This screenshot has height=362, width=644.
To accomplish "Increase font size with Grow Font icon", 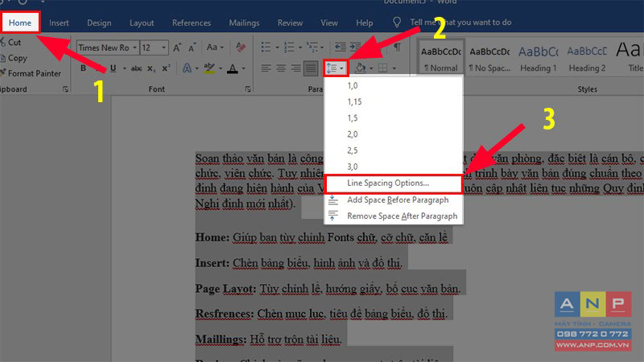I will pyautogui.click(x=177, y=47).
